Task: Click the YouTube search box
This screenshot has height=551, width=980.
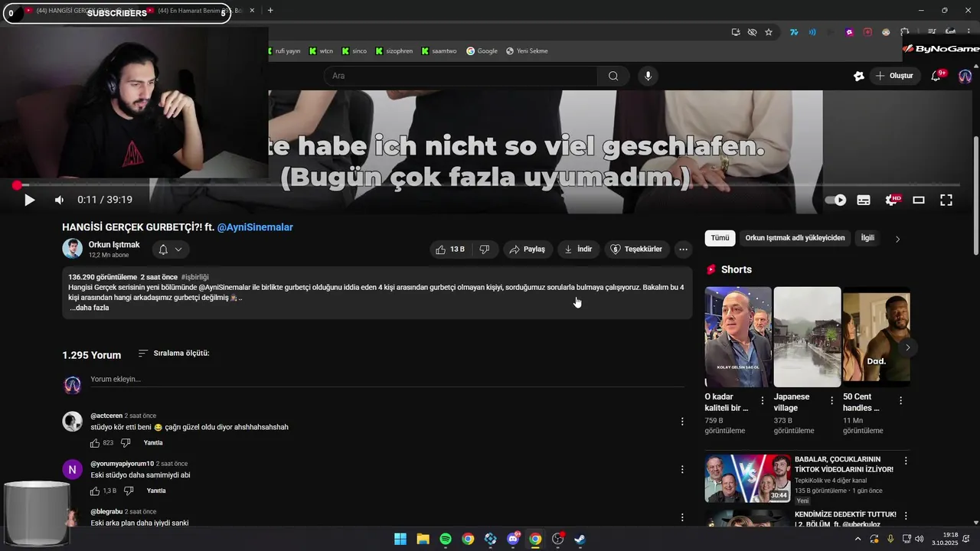Action: (461, 76)
